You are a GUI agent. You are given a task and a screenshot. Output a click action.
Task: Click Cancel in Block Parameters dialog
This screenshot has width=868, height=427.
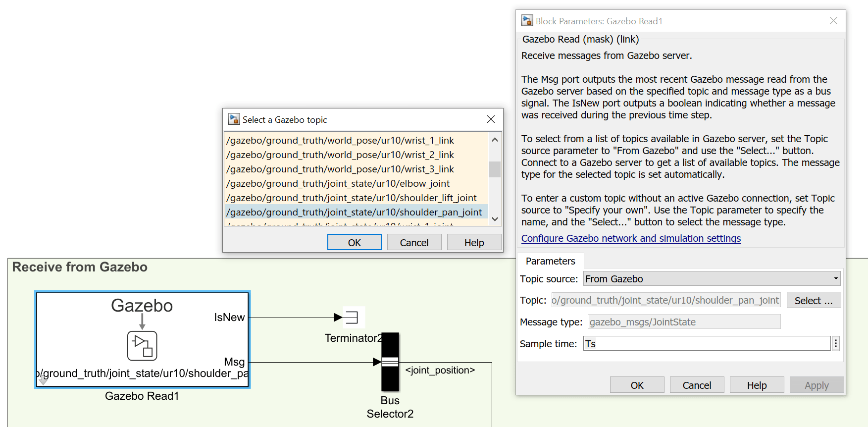point(697,385)
